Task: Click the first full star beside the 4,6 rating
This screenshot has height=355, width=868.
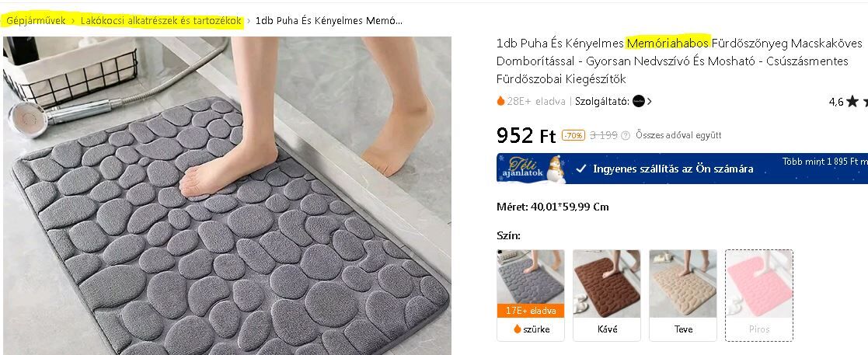Action: 852,101
